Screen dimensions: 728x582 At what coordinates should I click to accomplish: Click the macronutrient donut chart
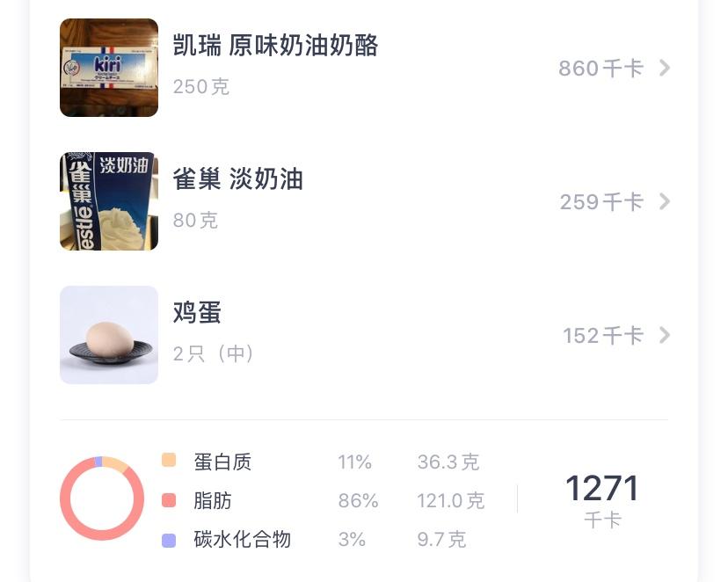(x=102, y=498)
